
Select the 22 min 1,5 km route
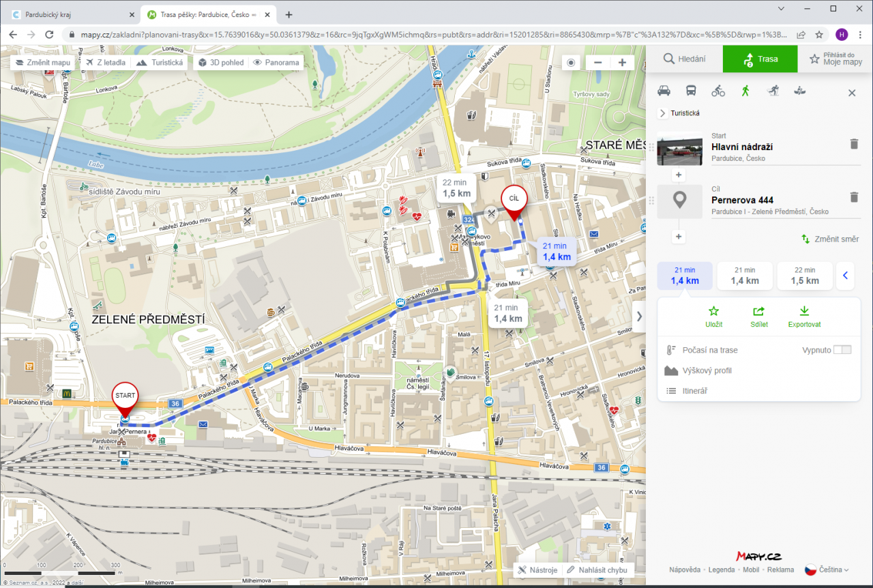[x=805, y=276]
